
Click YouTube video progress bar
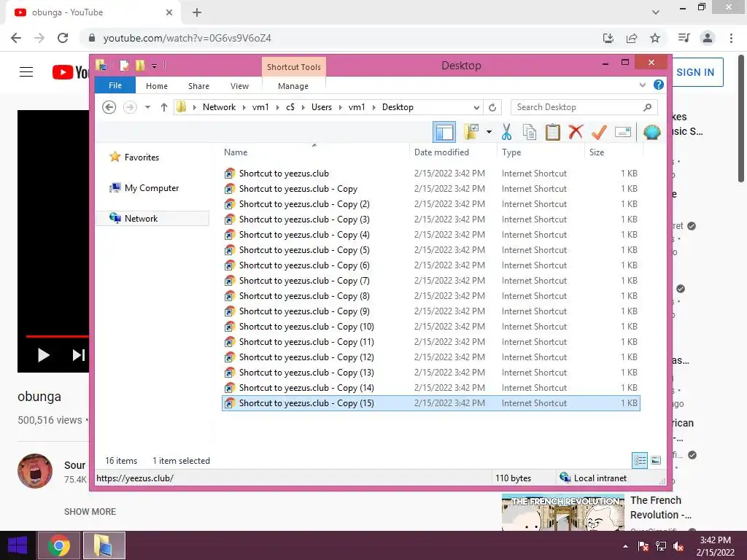57,336
